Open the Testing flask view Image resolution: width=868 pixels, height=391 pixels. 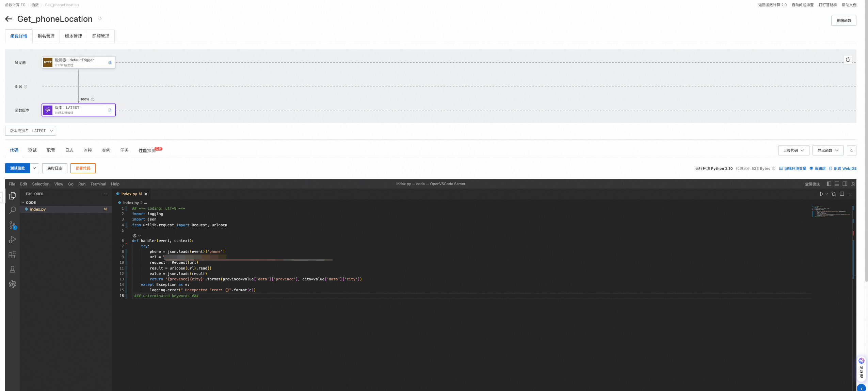click(12, 269)
